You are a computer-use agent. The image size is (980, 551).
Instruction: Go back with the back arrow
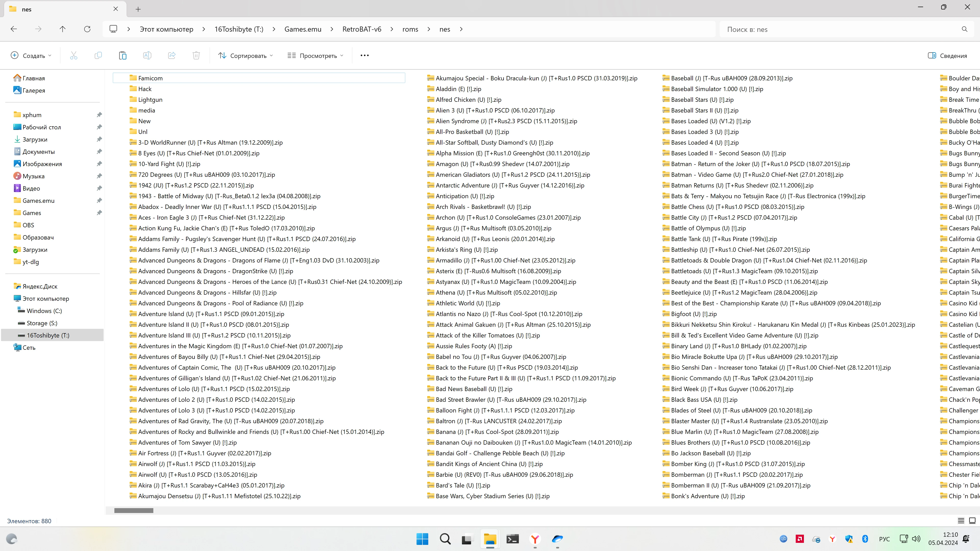pos(14,29)
